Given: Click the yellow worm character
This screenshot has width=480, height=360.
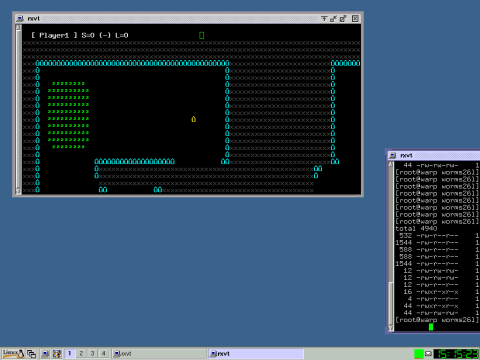Looking at the screenshot, I should click(193, 119).
